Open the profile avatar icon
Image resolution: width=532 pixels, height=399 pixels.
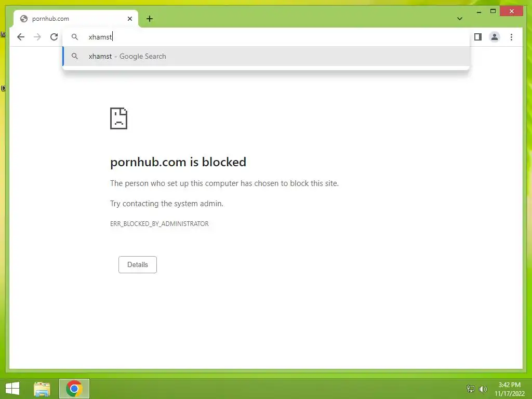pyautogui.click(x=495, y=37)
